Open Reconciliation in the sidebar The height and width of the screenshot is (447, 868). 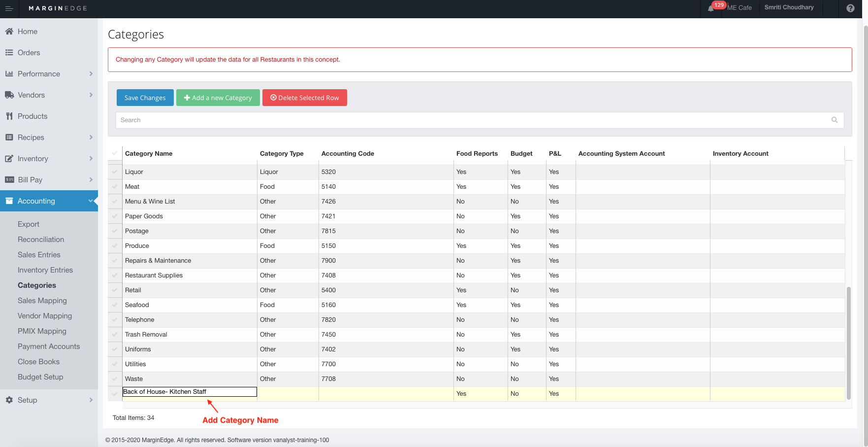[x=41, y=240]
